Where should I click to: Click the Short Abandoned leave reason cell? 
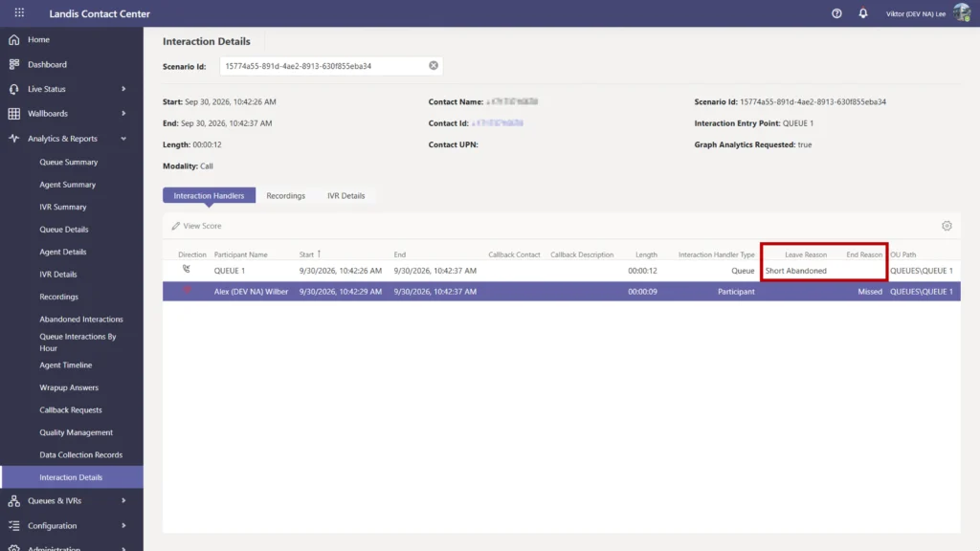click(x=795, y=271)
